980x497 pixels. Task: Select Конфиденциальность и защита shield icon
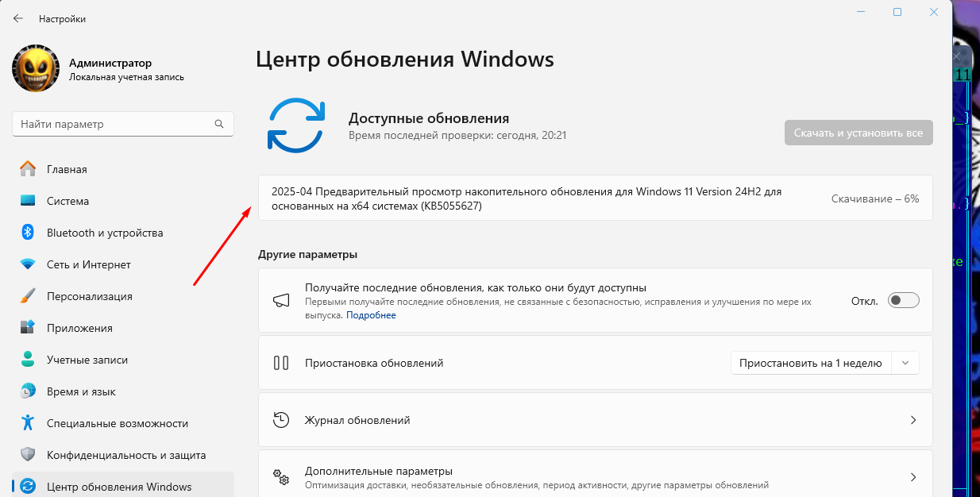(x=28, y=455)
